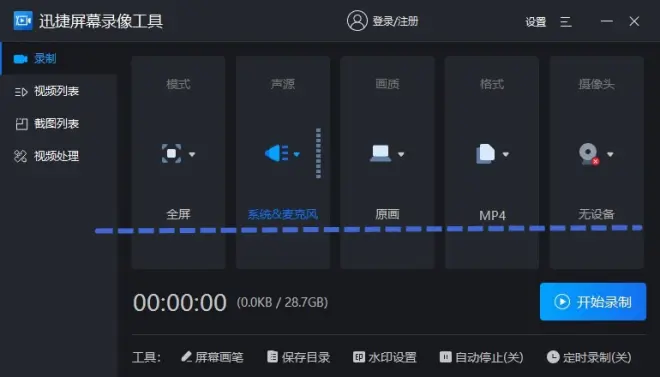Click the camera icon beside 录制

tap(21, 59)
